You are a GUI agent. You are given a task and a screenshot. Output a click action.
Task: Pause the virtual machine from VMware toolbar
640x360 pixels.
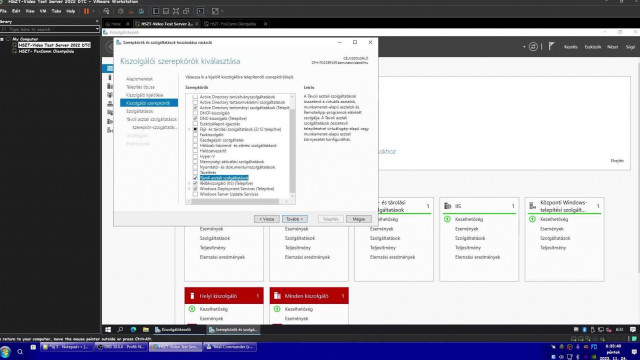86,11
